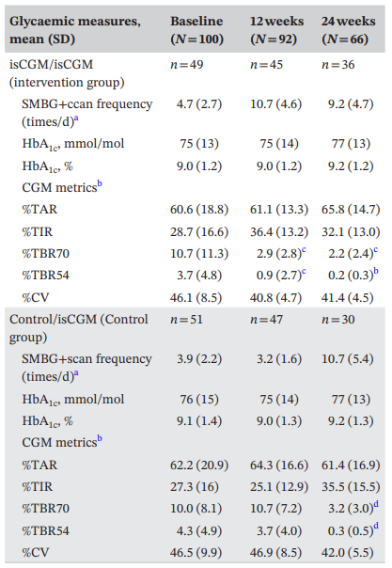Follow footnote b next to control CGM metrics

coord(100,438)
